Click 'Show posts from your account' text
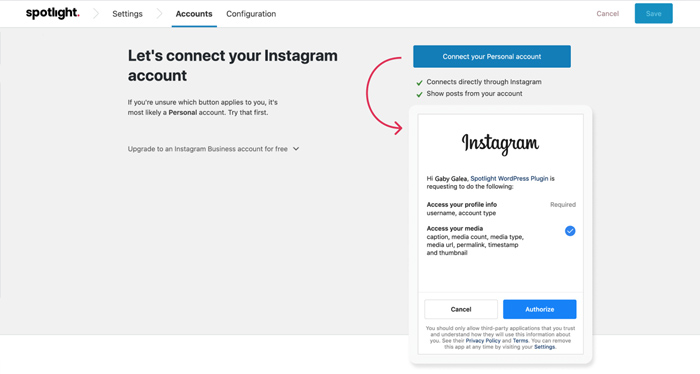 [474, 93]
